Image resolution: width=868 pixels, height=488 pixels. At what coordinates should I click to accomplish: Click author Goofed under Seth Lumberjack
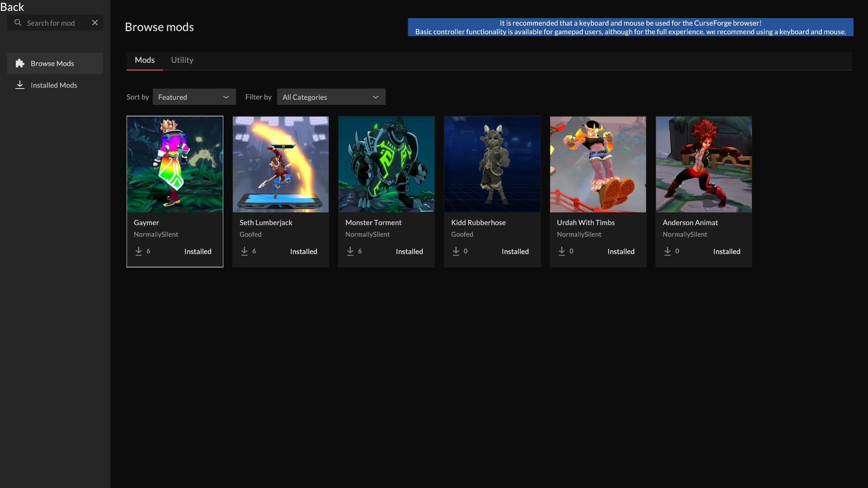(x=250, y=235)
